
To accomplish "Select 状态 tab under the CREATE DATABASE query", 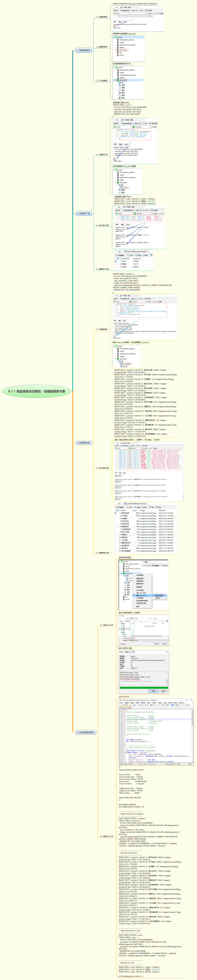I will coord(125,22).
